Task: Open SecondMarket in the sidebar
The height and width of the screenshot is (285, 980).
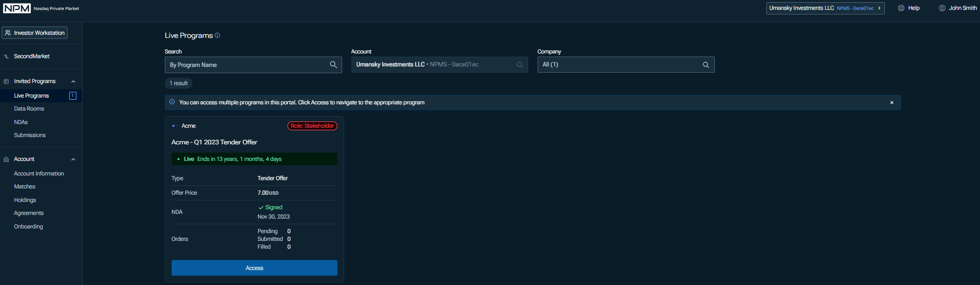Action: [x=32, y=56]
